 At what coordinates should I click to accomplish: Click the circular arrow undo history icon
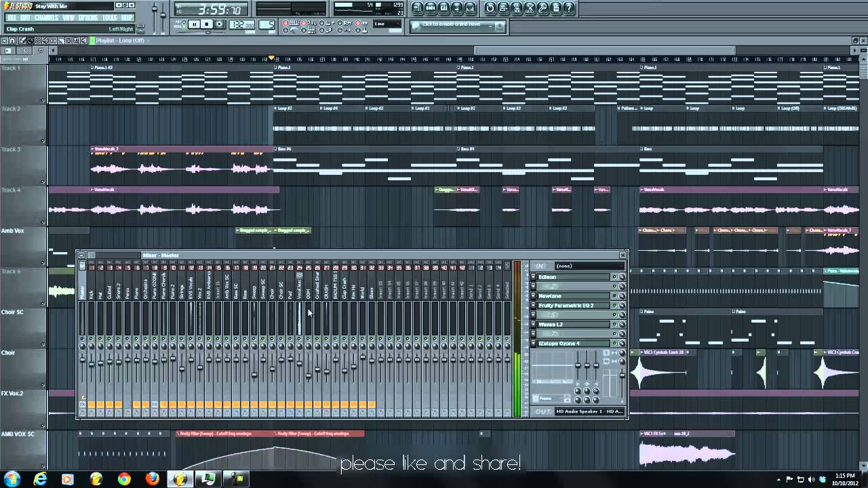(490, 8)
